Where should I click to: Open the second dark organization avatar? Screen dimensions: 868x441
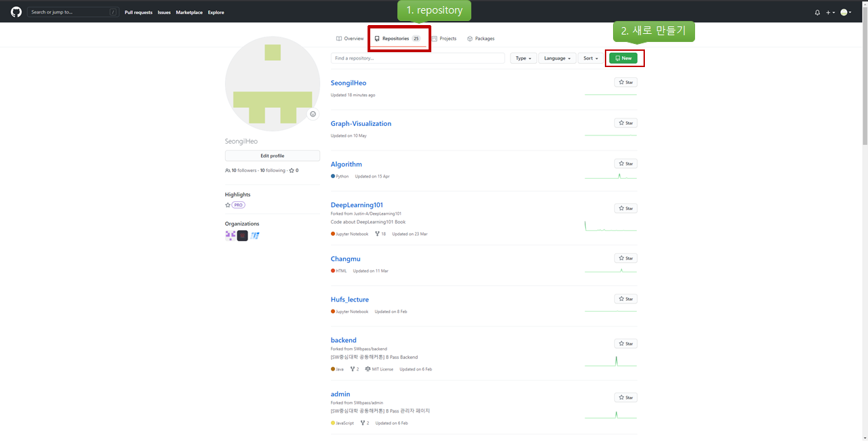(x=242, y=236)
